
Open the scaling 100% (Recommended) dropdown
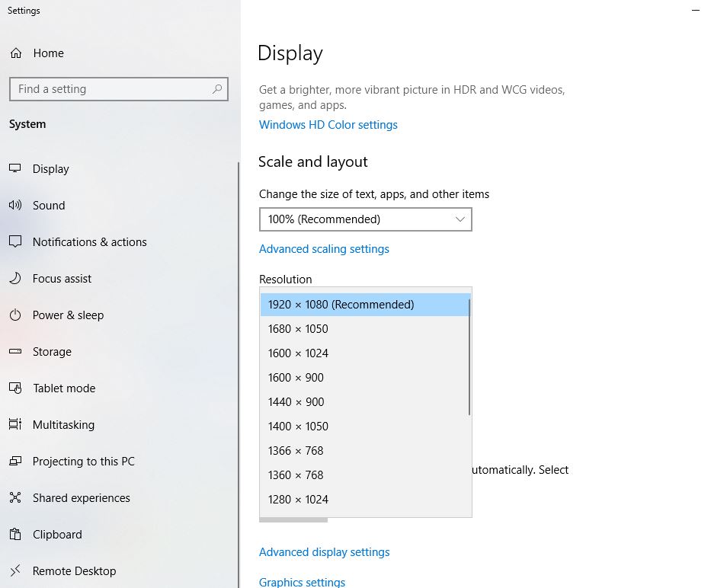365,219
